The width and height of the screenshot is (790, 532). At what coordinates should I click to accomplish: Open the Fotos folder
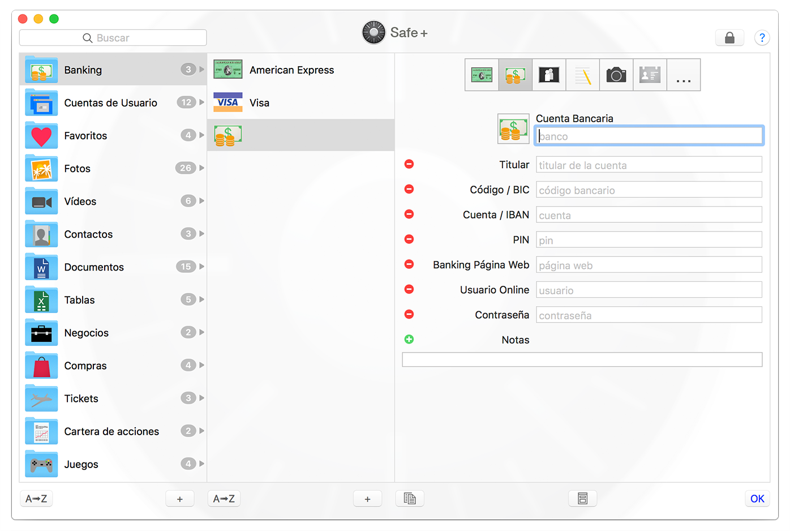(113, 168)
